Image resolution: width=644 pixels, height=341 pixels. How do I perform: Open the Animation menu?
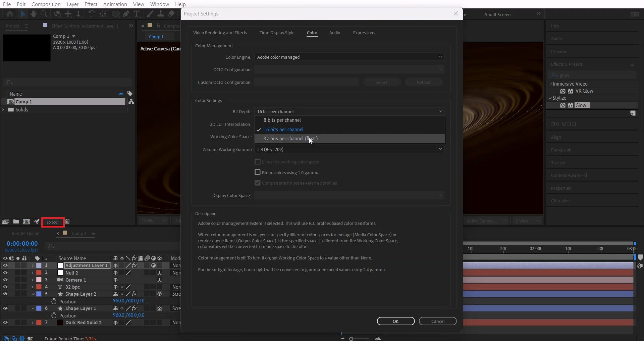coord(115,4)
